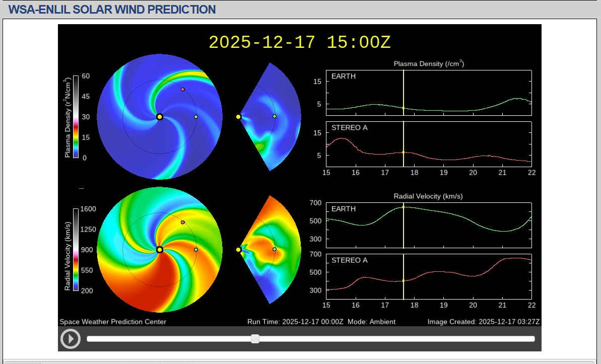Click Earth's marker in the radial velocity wedge

(275, 249)
